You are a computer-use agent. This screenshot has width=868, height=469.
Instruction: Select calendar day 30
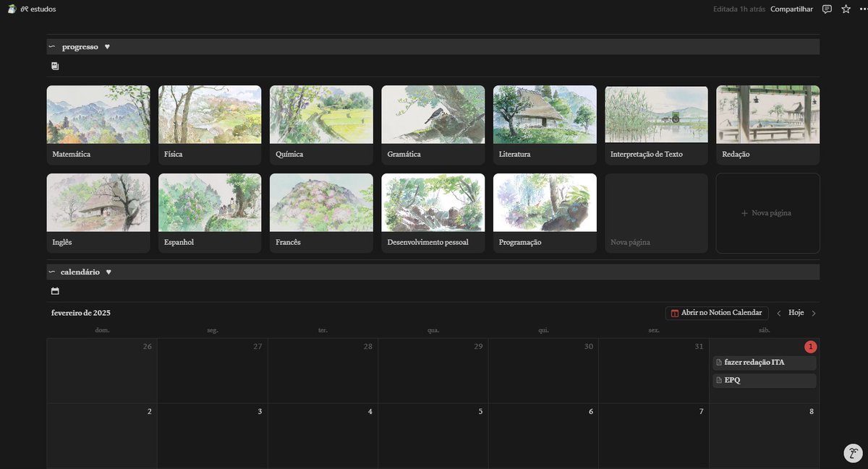[543, 371]
